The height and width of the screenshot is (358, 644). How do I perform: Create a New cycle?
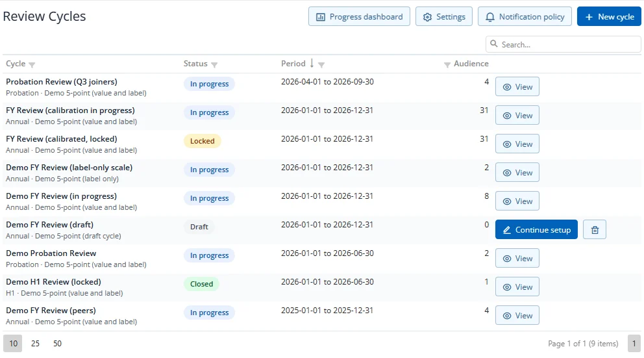point(609,16)
